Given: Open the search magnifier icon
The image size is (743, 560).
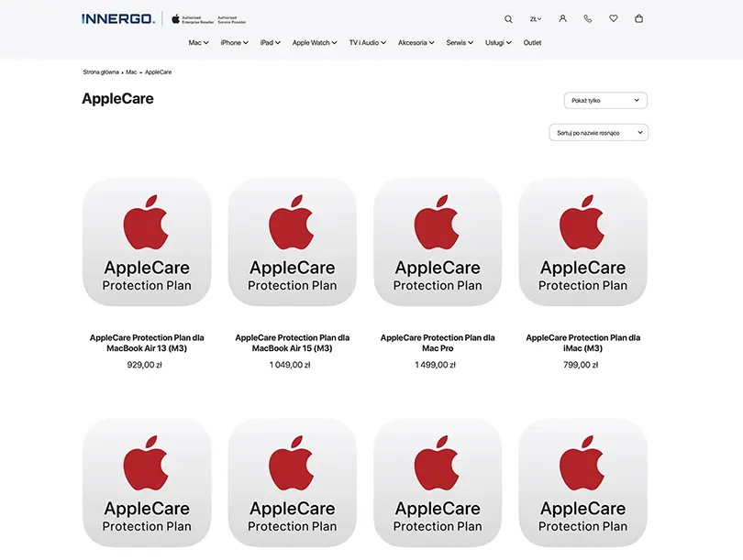Looking at the screenshot, I should (x=507, y=18).
